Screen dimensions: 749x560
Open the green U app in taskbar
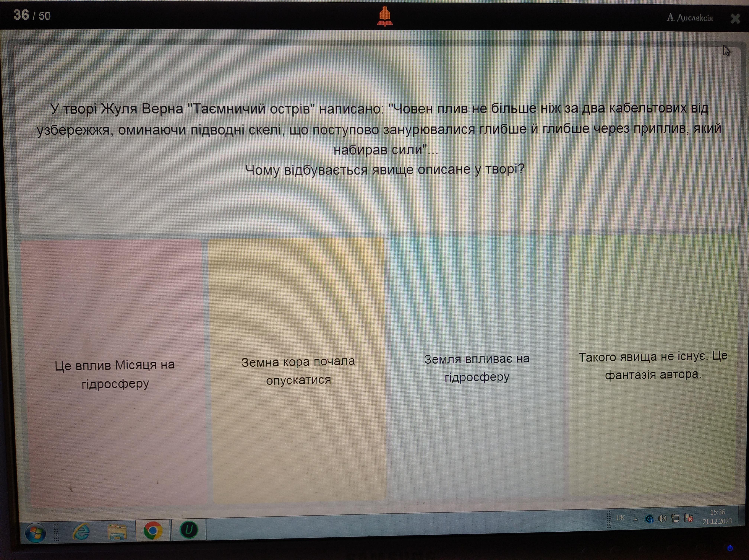pyautogui.click(x=189, y=530)
